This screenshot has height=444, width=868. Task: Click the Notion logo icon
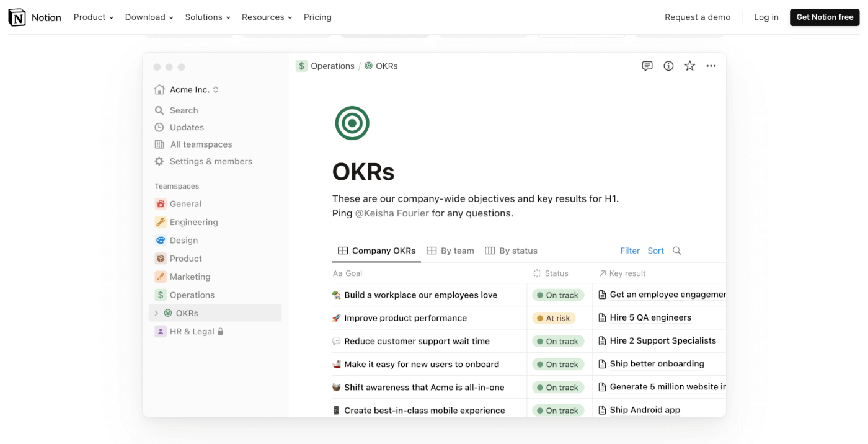coord(17,17)
